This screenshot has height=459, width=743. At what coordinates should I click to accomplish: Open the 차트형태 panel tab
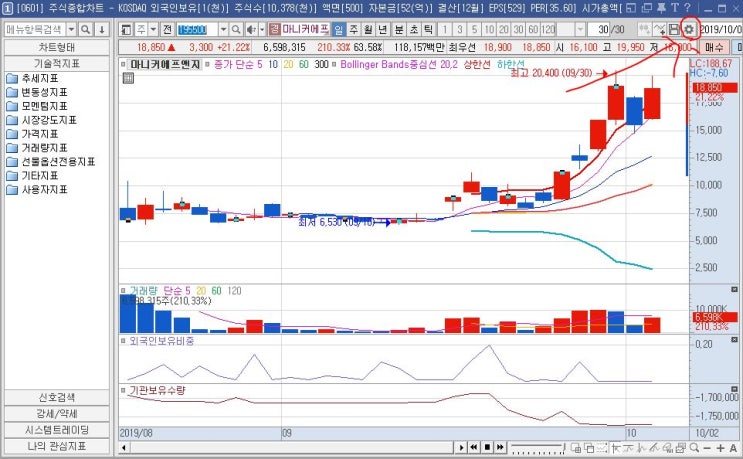point(56,47)
